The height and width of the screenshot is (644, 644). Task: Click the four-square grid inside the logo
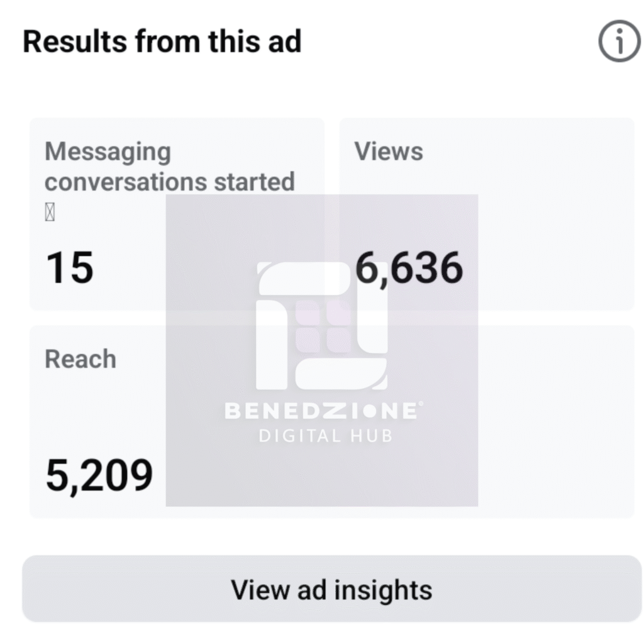pyautogui.click(x=323, y=326)
